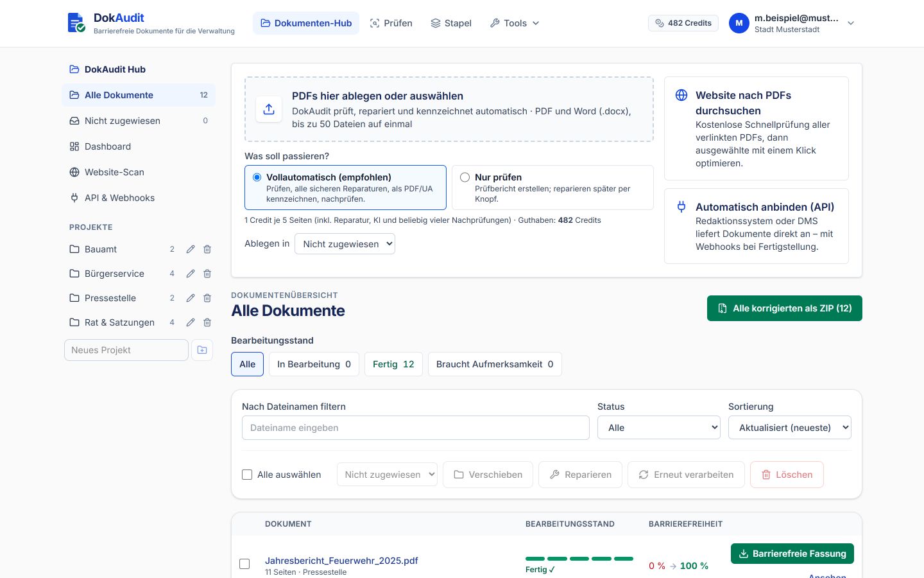Viewport: 924px width, 578px height.
Task: Click into the Dateiname eingeben filter field
Action: point(416,428)
